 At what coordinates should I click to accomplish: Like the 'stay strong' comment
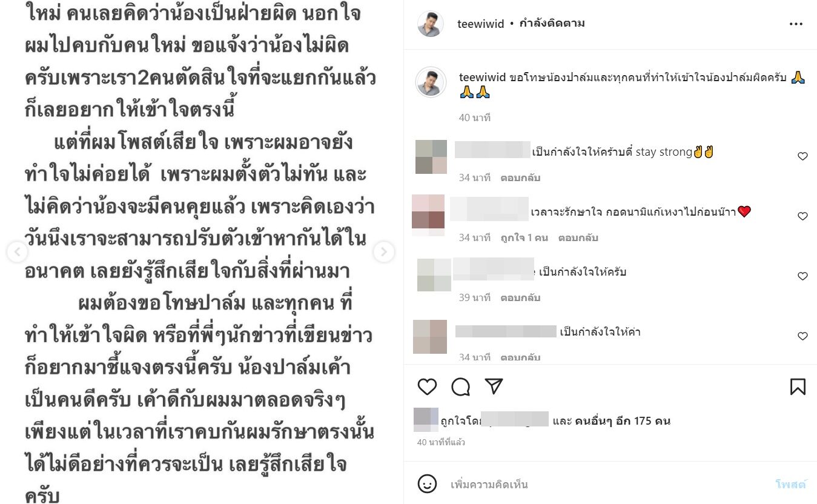coord(802,156)
